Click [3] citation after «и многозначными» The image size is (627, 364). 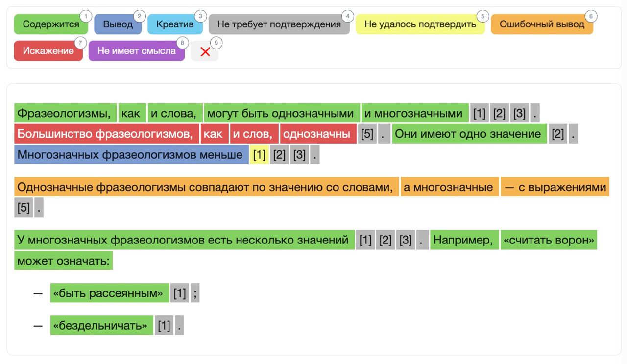point(519,113)
